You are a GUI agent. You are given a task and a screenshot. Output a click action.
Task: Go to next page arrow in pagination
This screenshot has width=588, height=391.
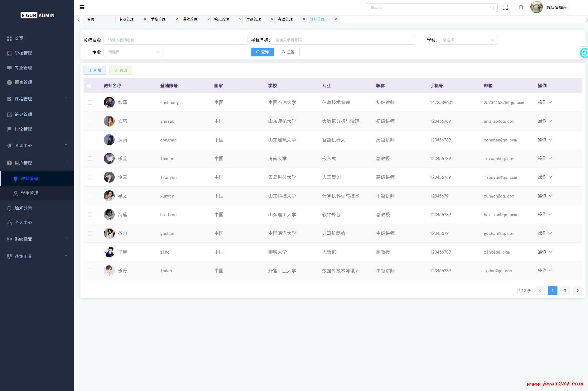(577, 291)
